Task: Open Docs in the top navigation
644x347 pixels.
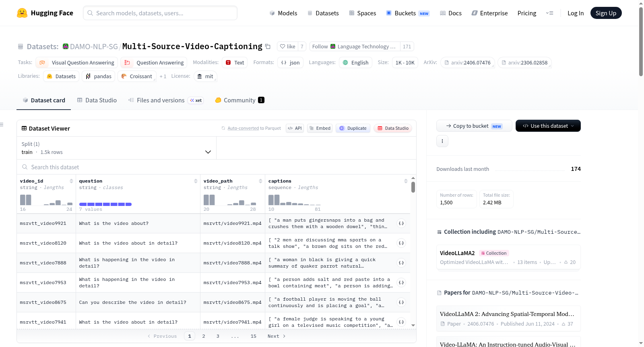Action: click(450, 13)
